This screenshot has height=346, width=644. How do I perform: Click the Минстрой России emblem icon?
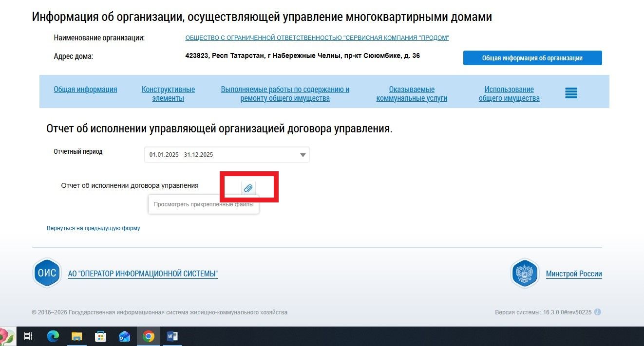tap(525, 273)
